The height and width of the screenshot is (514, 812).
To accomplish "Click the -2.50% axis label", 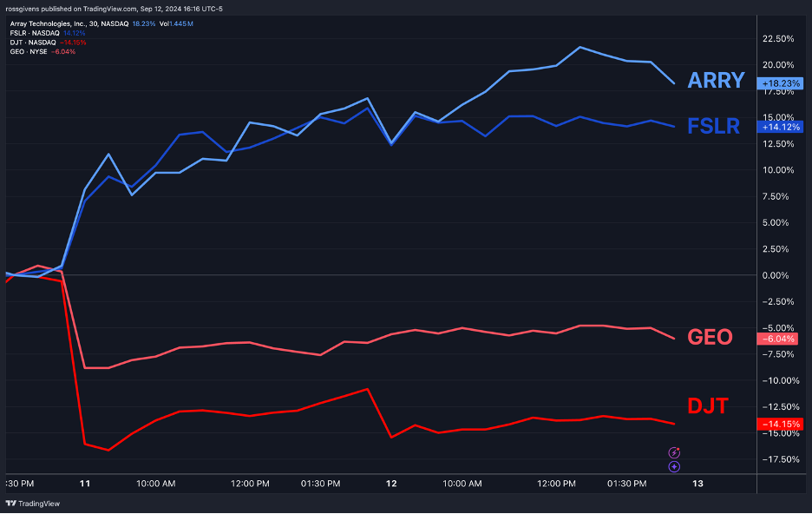I will (x=777, y=301).
